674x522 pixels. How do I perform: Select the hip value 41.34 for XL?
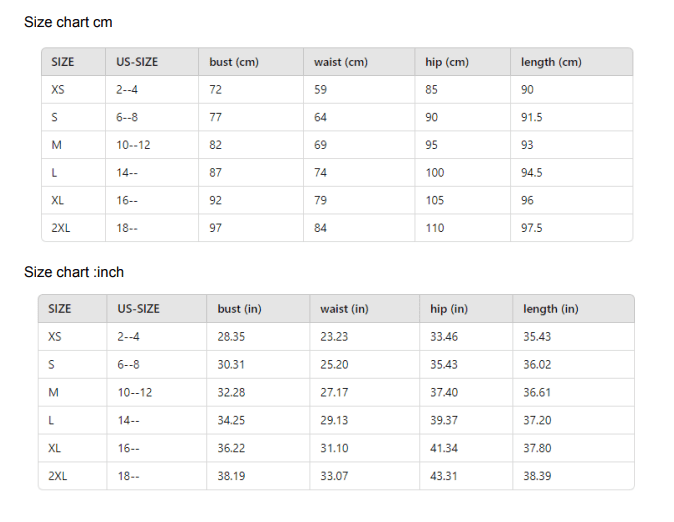pos(444,448)
